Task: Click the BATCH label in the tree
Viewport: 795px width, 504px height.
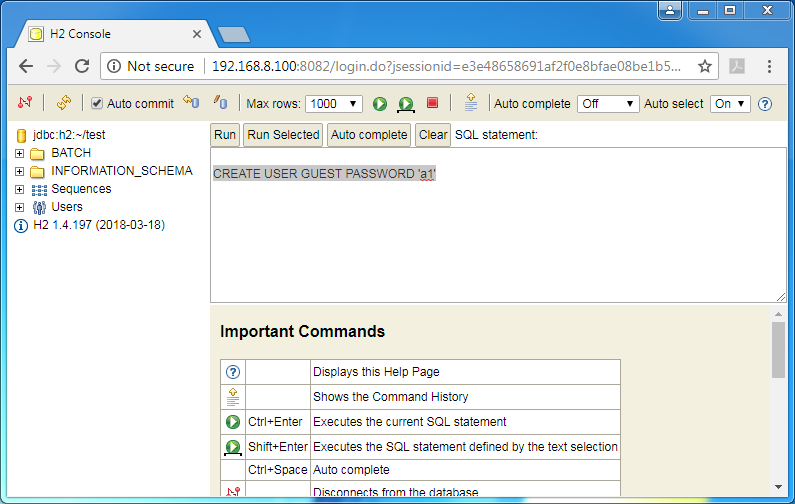Action: [71, 153]
